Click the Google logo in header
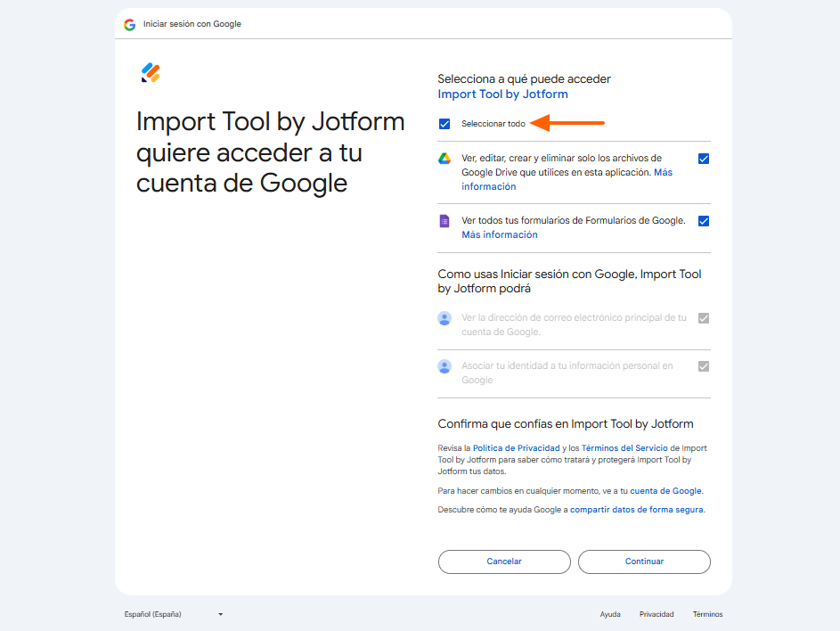The image size is (840, 631). 130,24
